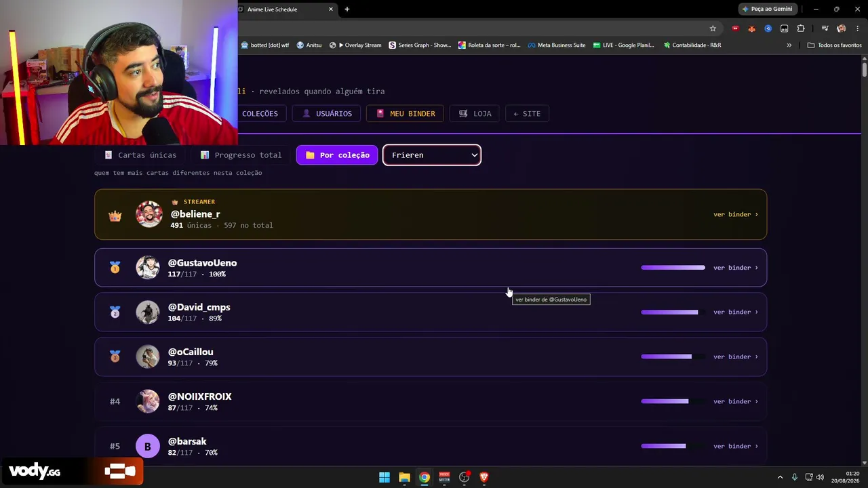Open the LOJA nav tab

point(475,114)
